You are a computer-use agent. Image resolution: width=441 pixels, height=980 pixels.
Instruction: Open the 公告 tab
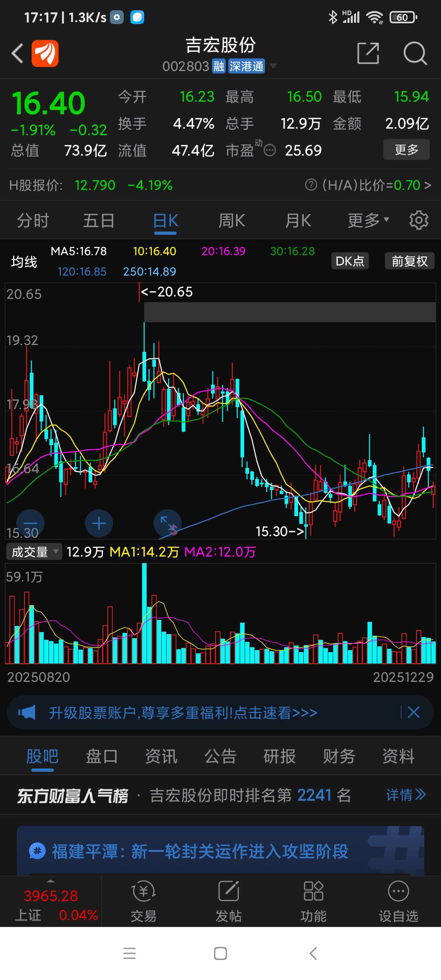point(220,756)
